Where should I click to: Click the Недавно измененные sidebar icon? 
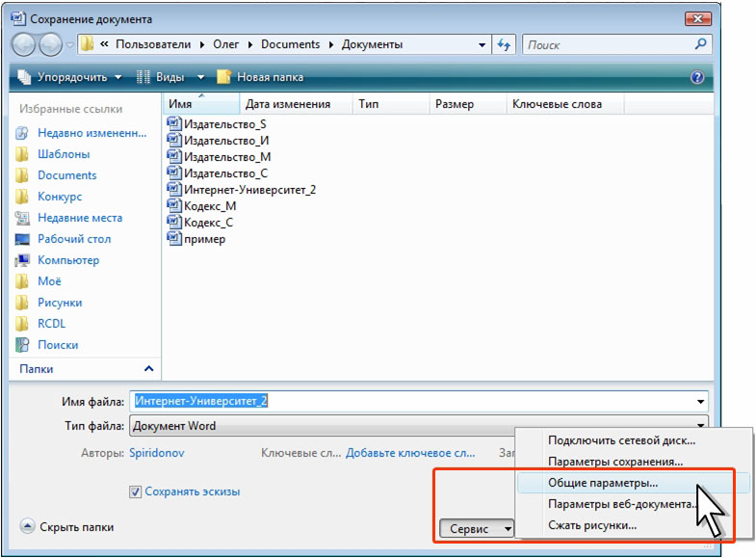click(22, 133)
